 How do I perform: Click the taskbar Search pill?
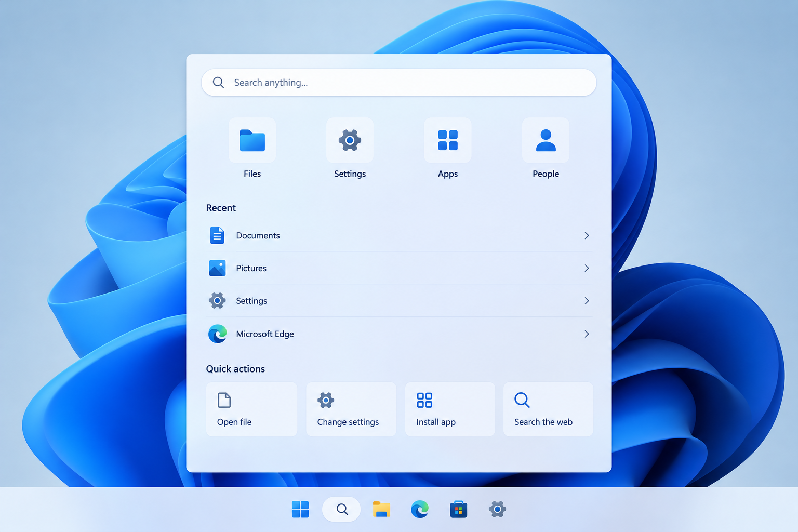click(341, 509)
